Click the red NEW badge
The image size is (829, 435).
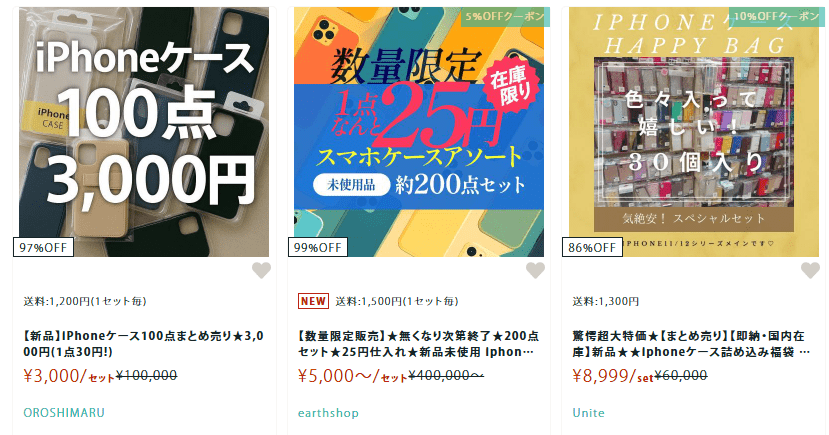point(314,301)
